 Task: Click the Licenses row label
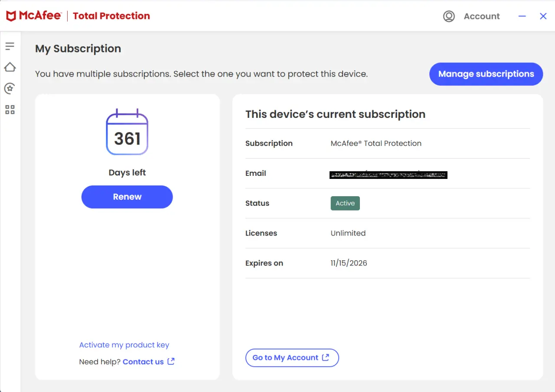261,233
